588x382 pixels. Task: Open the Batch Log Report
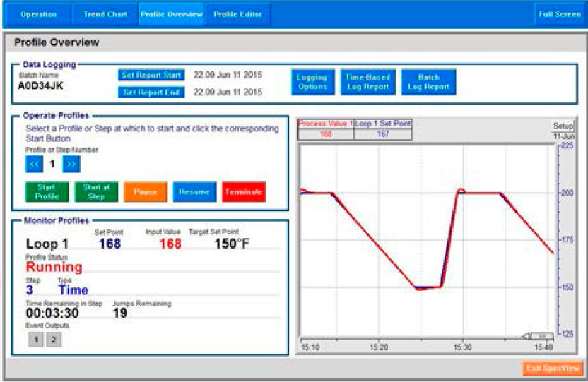(428, 82)
